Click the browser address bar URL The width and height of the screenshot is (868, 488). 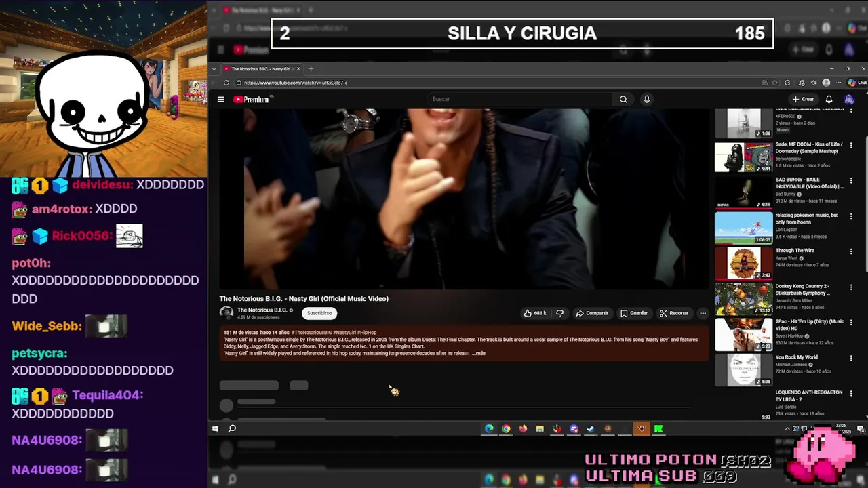(296, 83)
